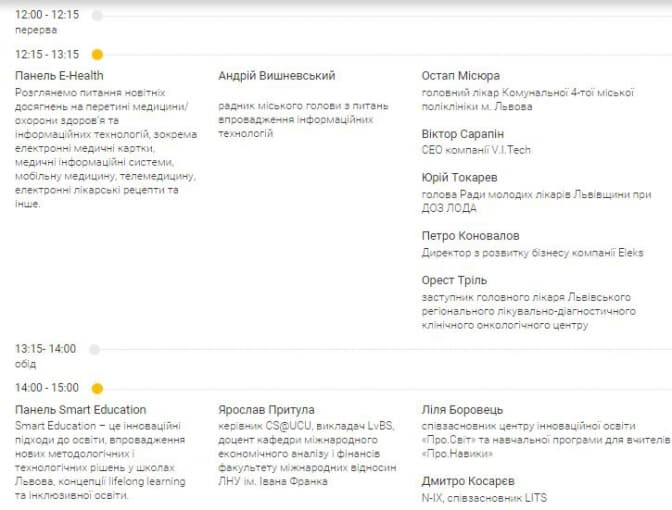This screenshot has height=510, width=672.
Task: Click the name Петро Коновалов
Action: click(x=472, y=236)
